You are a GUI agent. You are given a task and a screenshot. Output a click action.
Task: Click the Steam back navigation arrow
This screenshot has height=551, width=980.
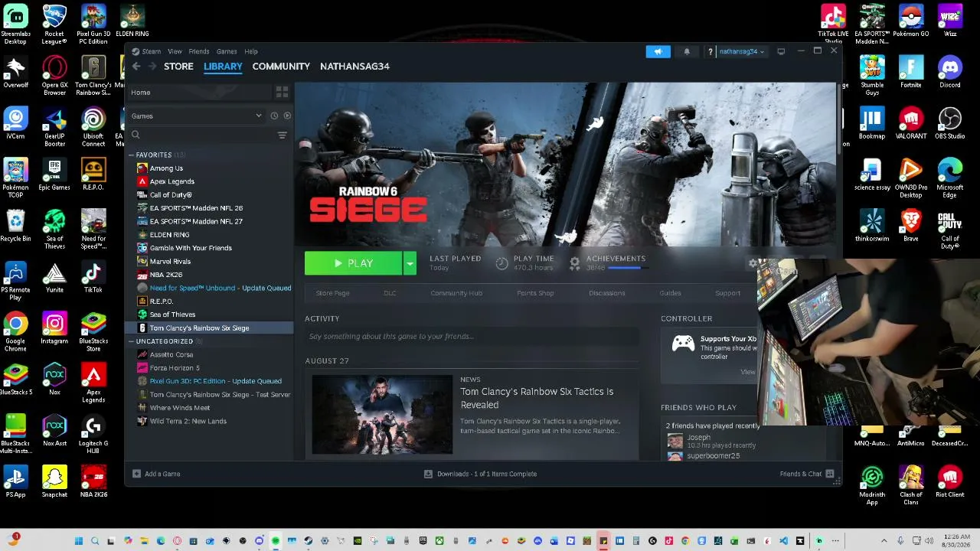[136, 67]
